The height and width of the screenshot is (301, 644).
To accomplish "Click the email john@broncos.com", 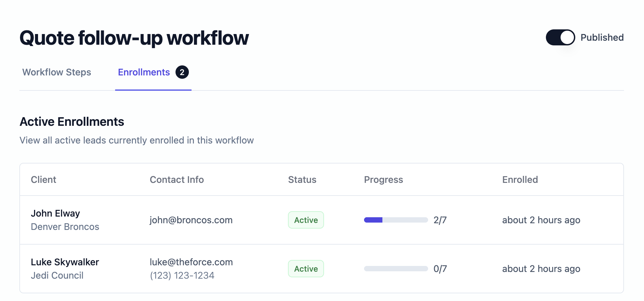I will tap(191, 220).
